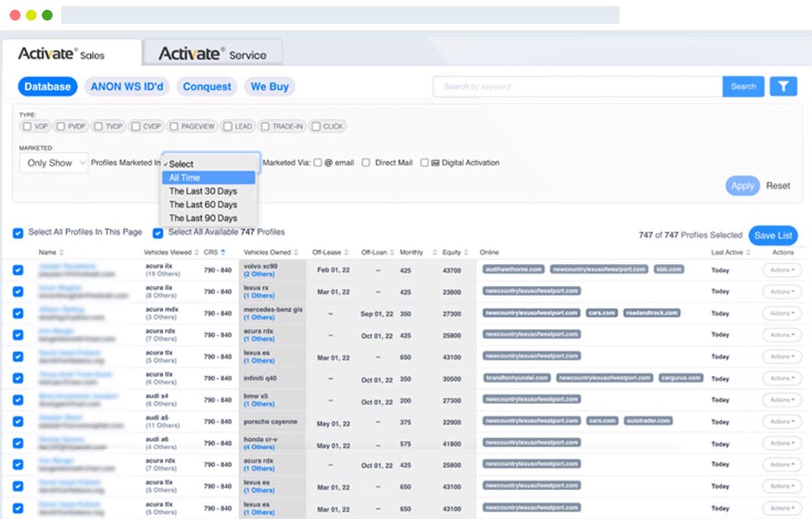The height and width of the screenshot is (519, 812).
Task: Click the autotrader.com tag
Action: click(647, 421)
